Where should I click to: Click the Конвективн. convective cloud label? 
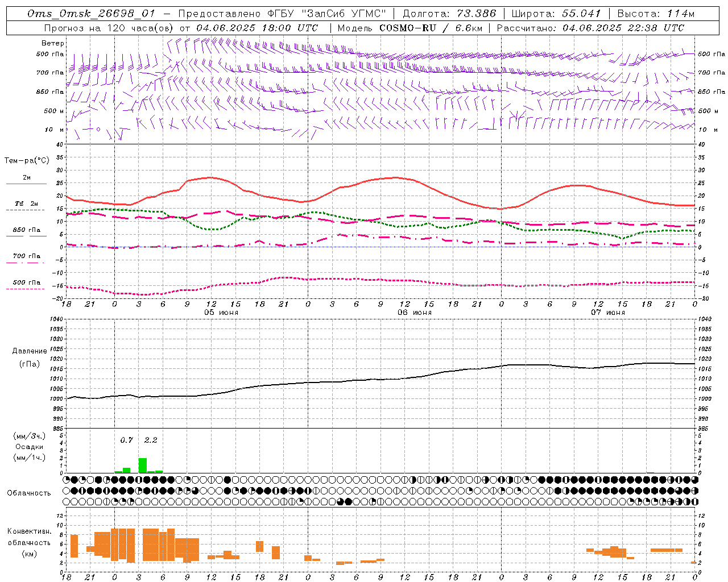tap(29, 531)
